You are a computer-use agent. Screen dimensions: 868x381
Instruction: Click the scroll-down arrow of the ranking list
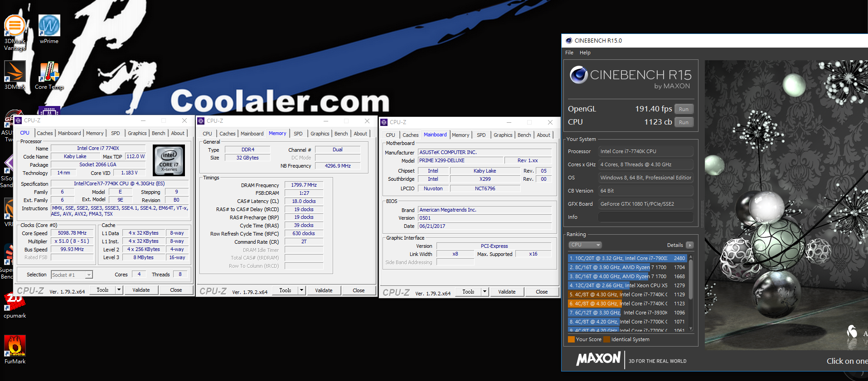[x=691, y=329]
